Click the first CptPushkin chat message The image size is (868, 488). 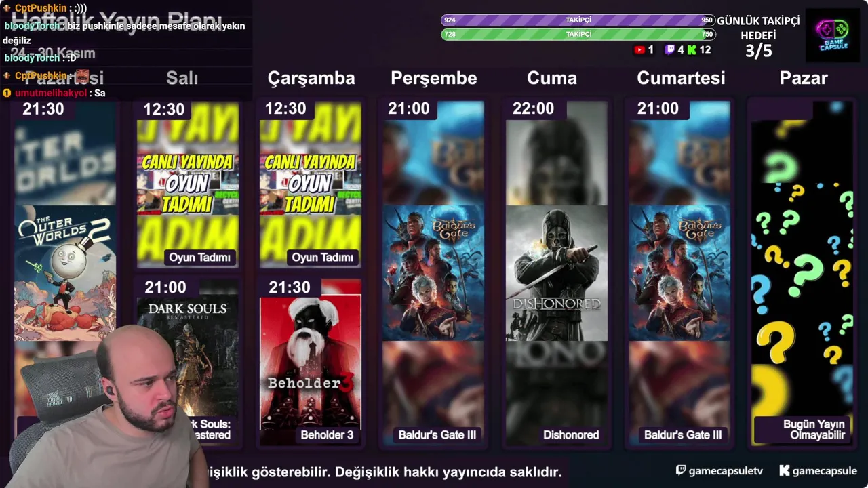(x=45, y=8)
